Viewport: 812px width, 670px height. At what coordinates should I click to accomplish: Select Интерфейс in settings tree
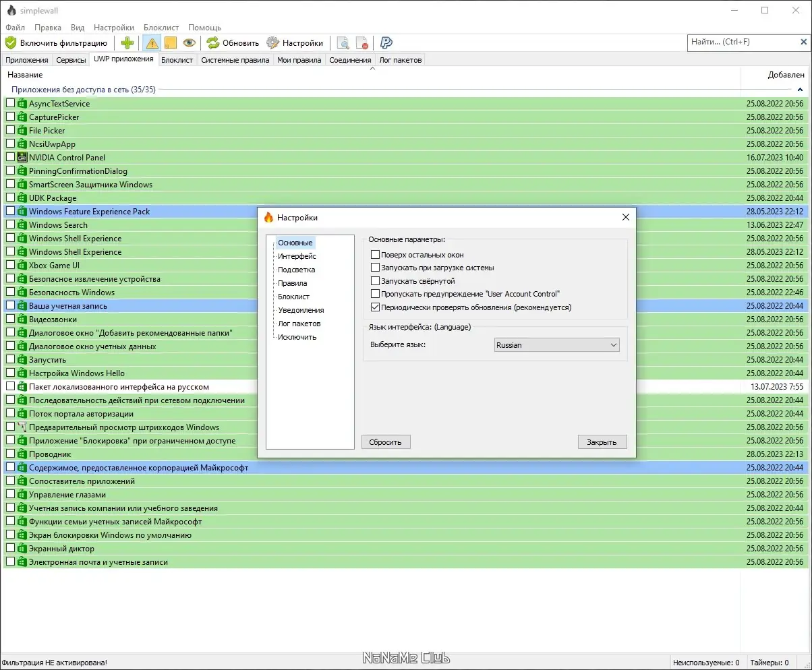[297, 256]
